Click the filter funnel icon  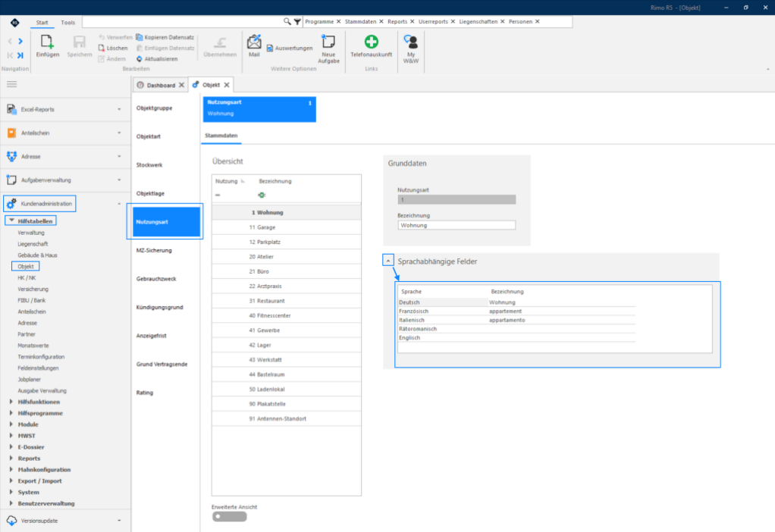[x=297, y=21]
